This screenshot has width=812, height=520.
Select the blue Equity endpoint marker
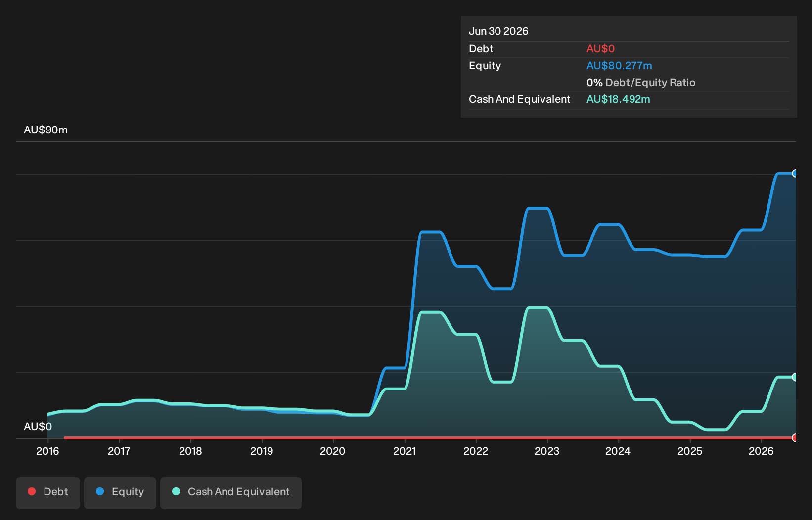(795, 173)
